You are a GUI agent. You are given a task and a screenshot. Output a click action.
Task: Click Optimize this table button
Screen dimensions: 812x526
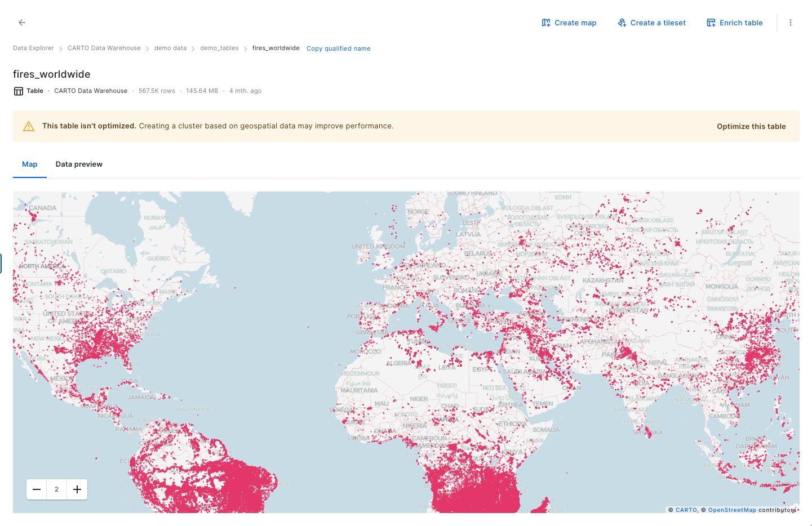(751, 127)
